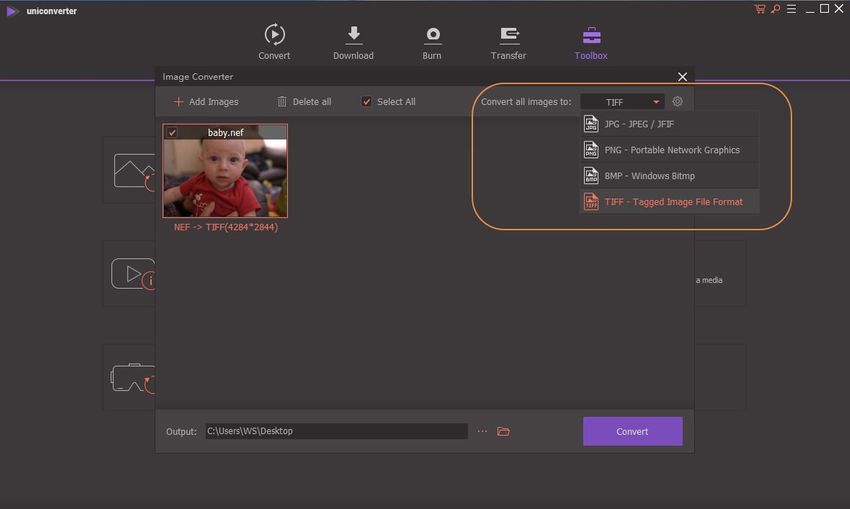Click Delete all
The height and width of the screenshot is (509, 850).
click(x=304, y=102)
